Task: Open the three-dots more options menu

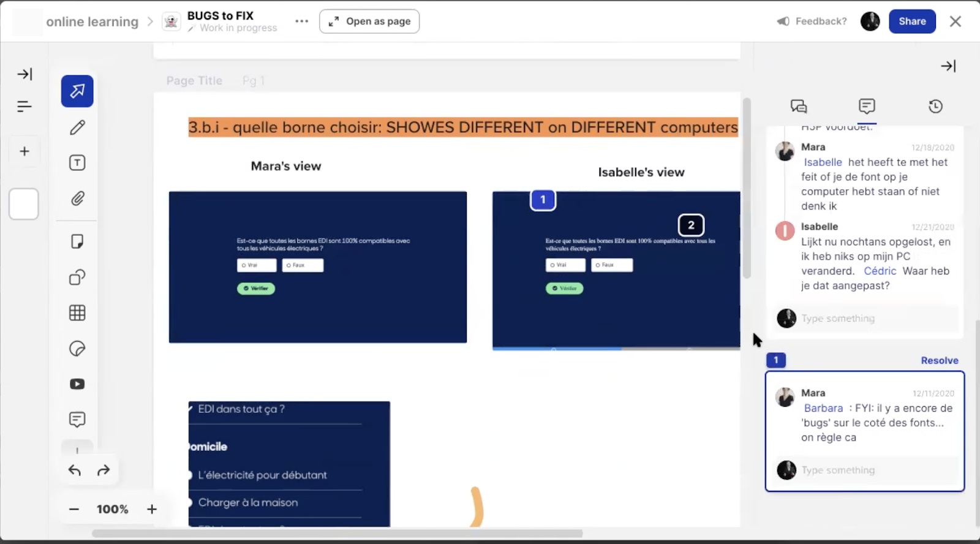Action: tap(301, 21)
